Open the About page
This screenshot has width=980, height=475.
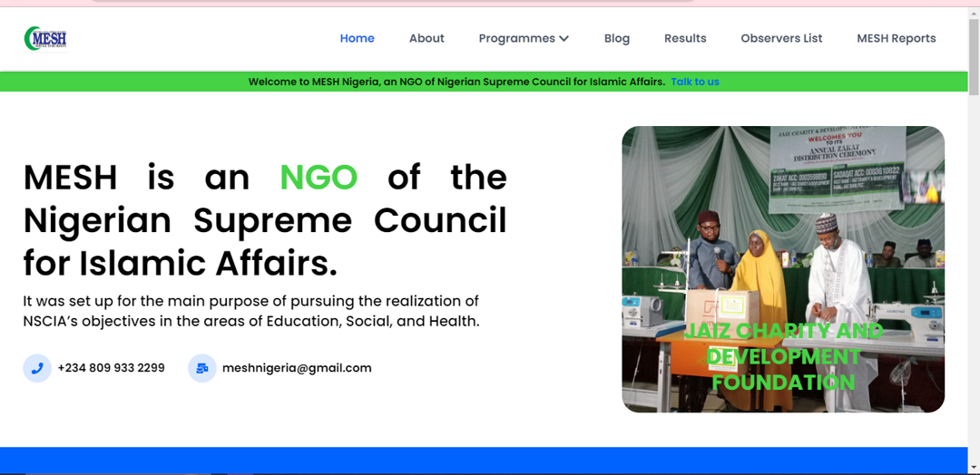coord(426,38)
